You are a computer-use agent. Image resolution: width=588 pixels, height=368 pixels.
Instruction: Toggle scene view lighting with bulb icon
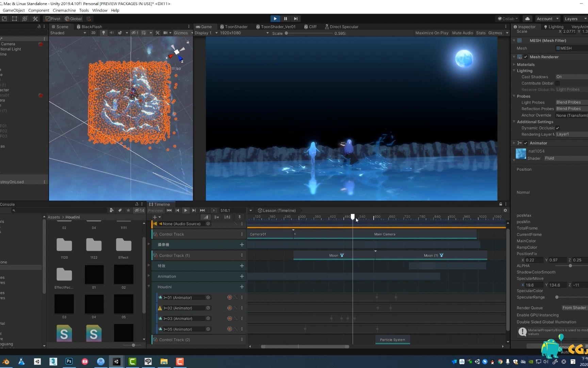103,33
